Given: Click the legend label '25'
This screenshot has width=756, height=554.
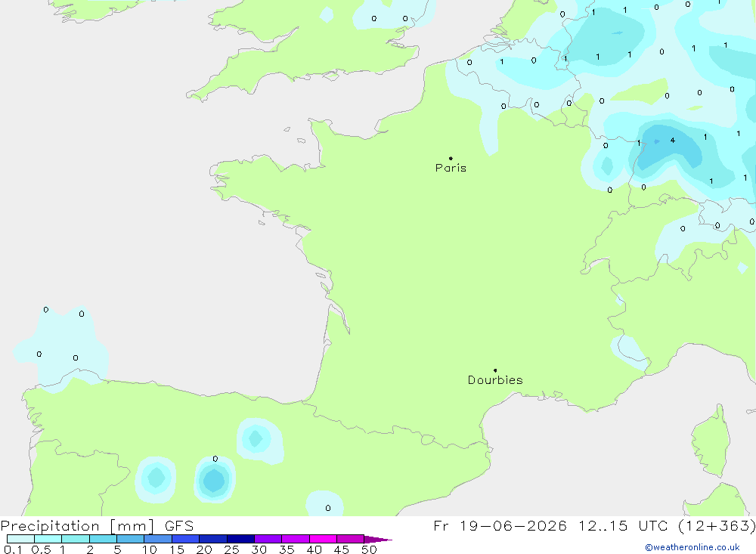Looking at the screenshot, I should click(x=231, y=549).
